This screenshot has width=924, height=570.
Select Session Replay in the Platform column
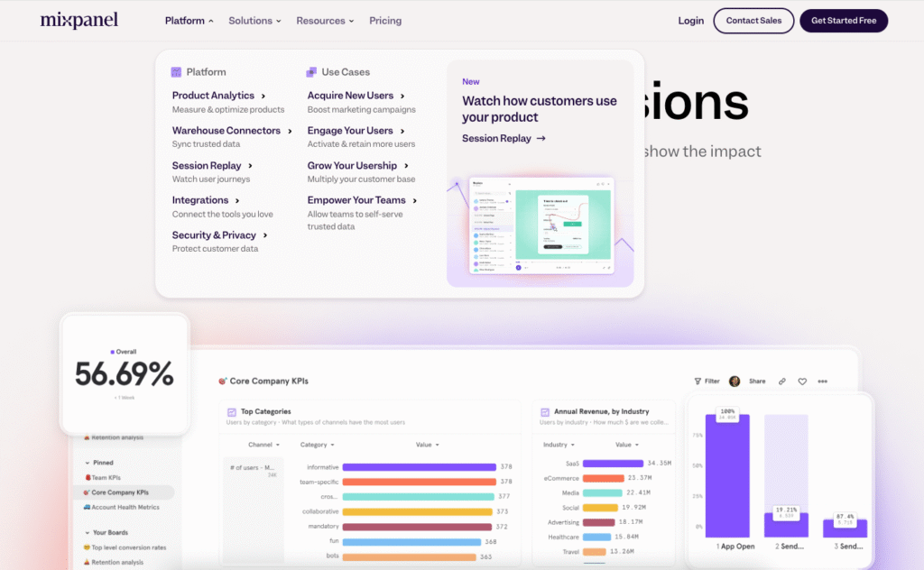212,165
